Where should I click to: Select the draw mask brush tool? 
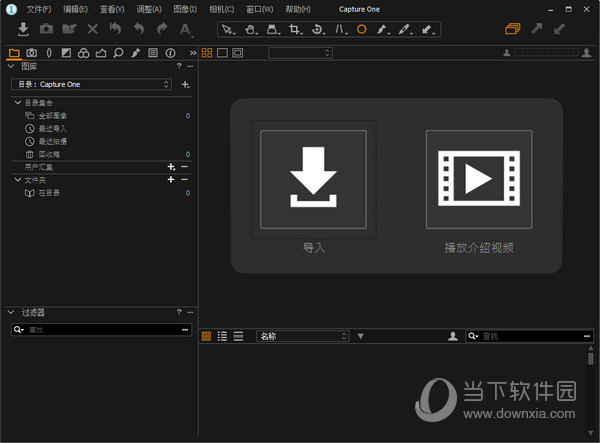point(382,29)
